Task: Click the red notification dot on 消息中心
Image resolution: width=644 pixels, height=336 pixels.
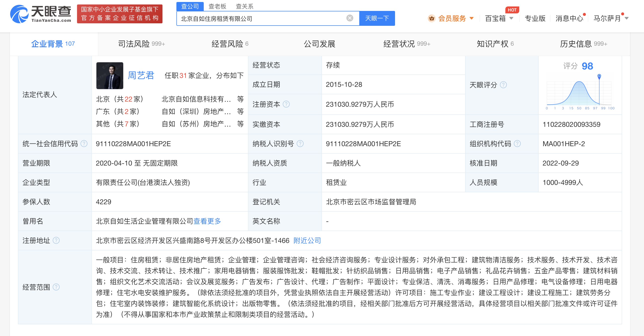Action: (x=584, y=14)
